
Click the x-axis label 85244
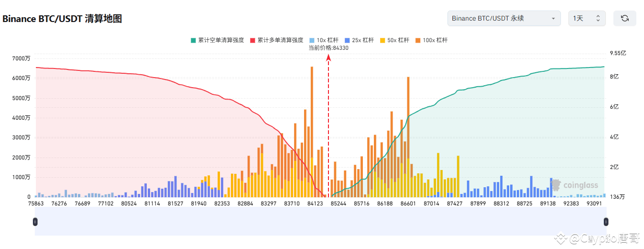[338, 204]
